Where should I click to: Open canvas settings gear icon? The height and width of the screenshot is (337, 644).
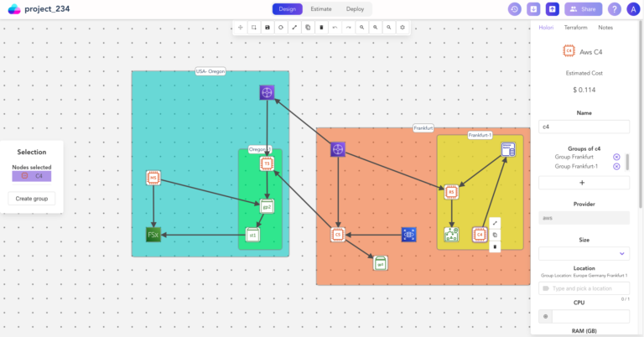pyautogui.click(x=402, y=28)
